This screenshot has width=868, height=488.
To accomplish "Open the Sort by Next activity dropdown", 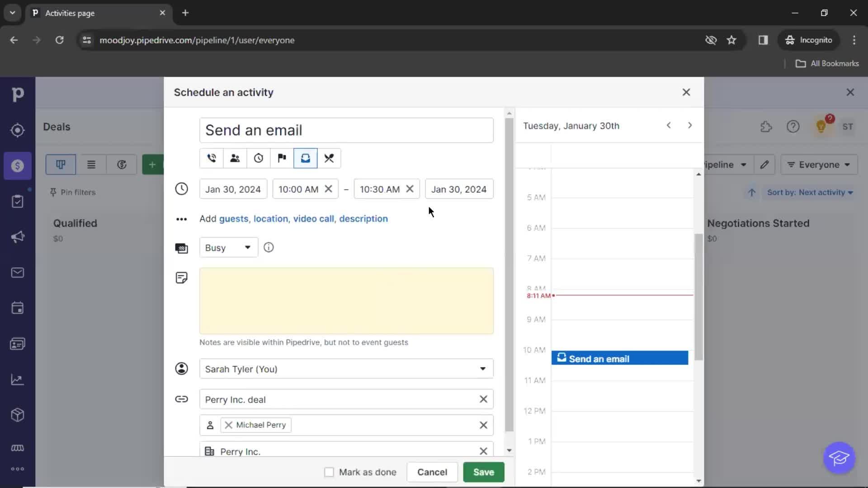I will point(810,192).
